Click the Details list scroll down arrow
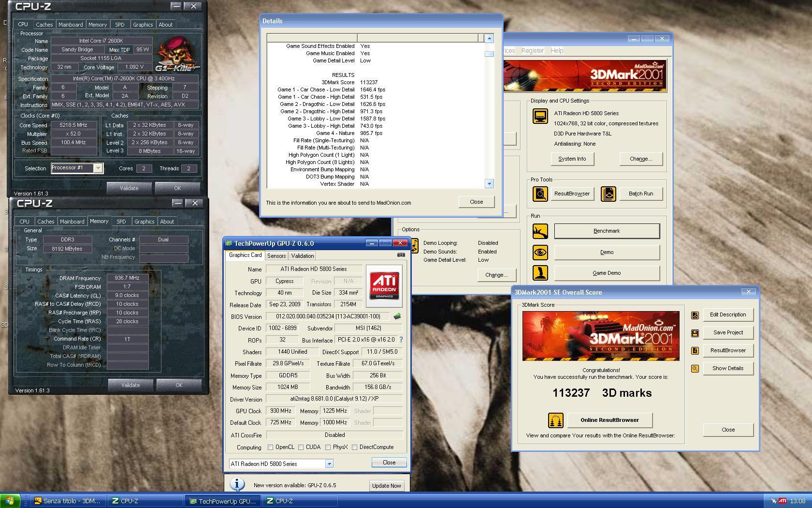Viewport: 812px width, 508px height. pyautogui.click(x=489, y=183)
